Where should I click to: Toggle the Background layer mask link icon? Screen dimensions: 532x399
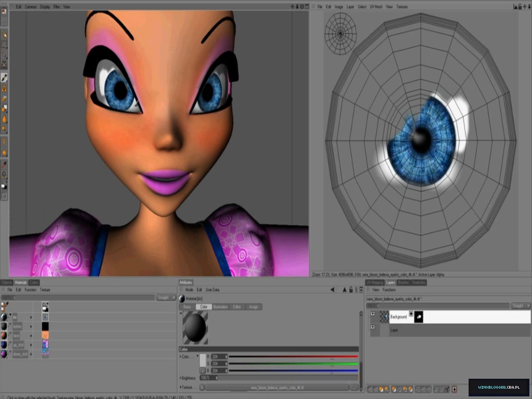[x=411, y=314]
